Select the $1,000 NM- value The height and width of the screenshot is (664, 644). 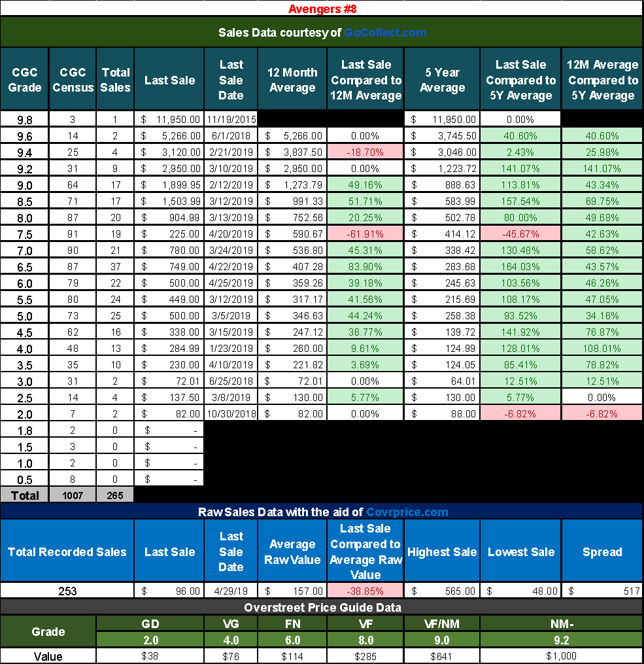coord(562,656)
